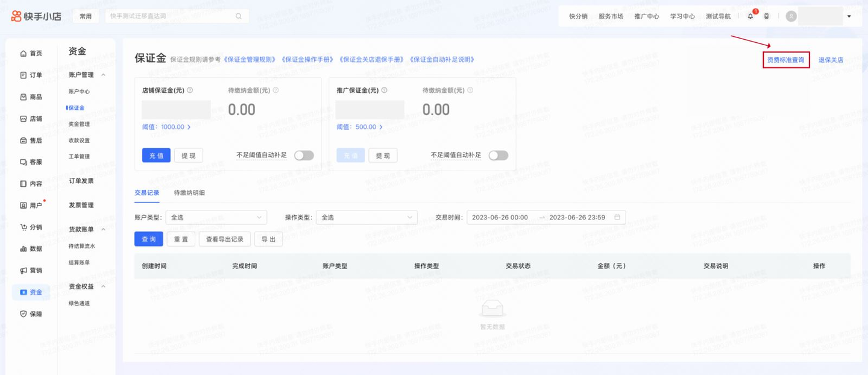
Task: Open the 快手小店 logo icon
Action: tap(15, 16)
